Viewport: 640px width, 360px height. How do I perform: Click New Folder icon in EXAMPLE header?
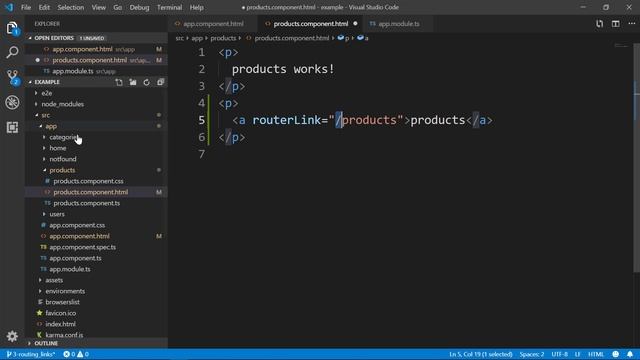tap(133, 82)
